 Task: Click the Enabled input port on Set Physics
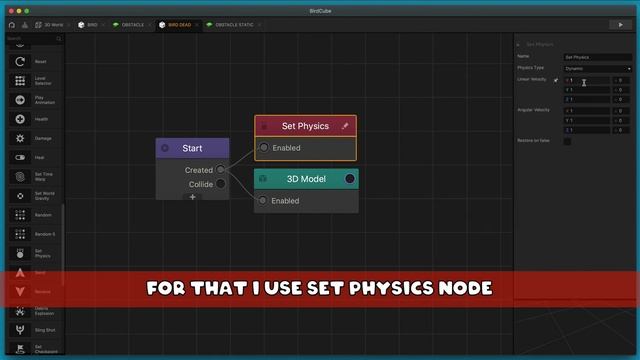point(264,147)
